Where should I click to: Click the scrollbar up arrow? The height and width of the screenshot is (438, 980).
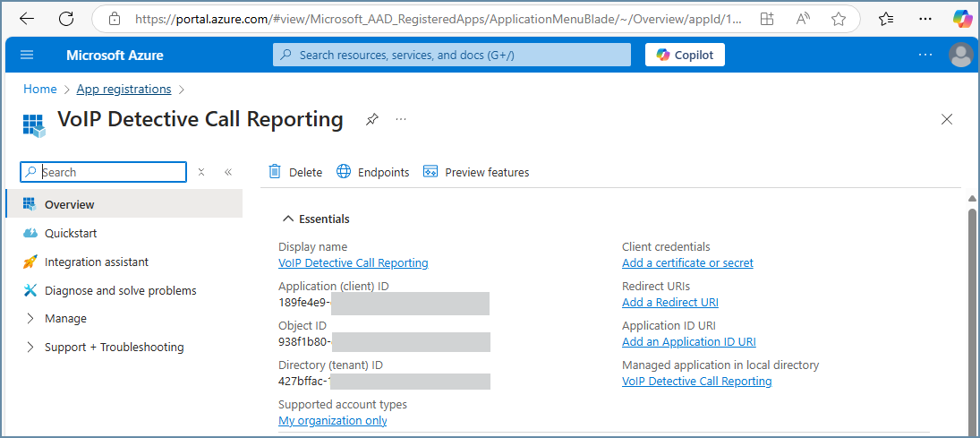click(972, 199)
